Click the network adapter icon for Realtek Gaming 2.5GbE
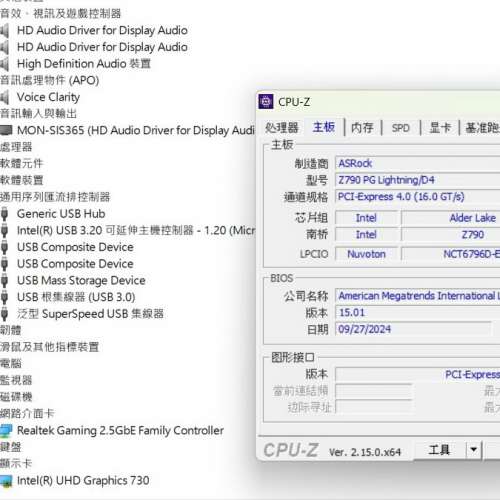Screen dimensions: 500x500 tap(6, 431)
